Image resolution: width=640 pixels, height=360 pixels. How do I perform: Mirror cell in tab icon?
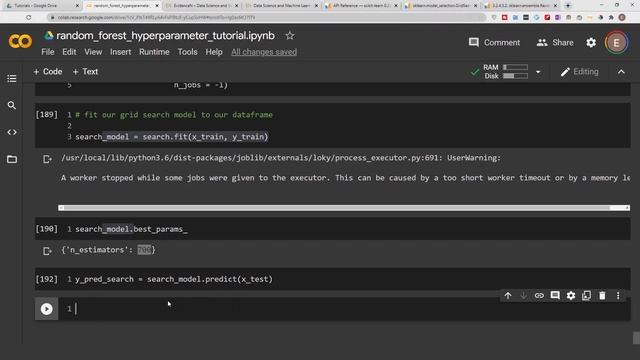coord(587,296)
